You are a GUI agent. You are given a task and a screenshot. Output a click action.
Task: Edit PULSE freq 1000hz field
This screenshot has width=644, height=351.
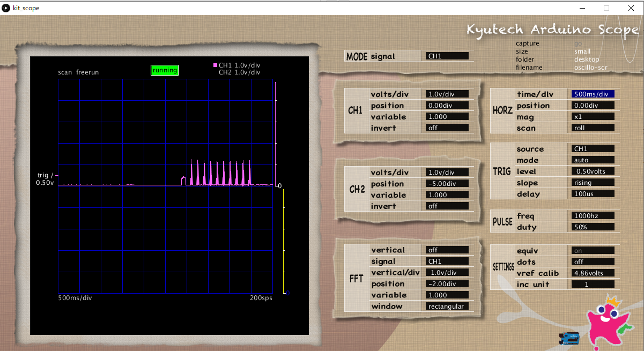click(593, 216)
